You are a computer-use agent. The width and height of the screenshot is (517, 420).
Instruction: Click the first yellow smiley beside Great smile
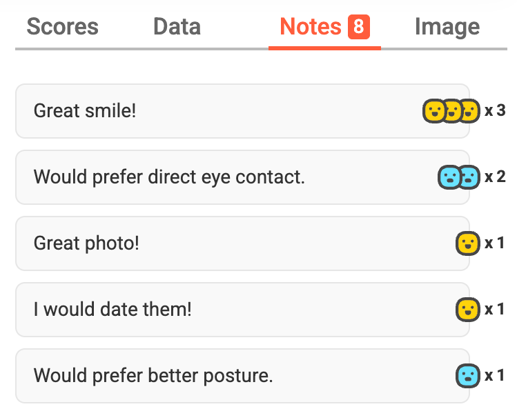click(x=434, y=111)
